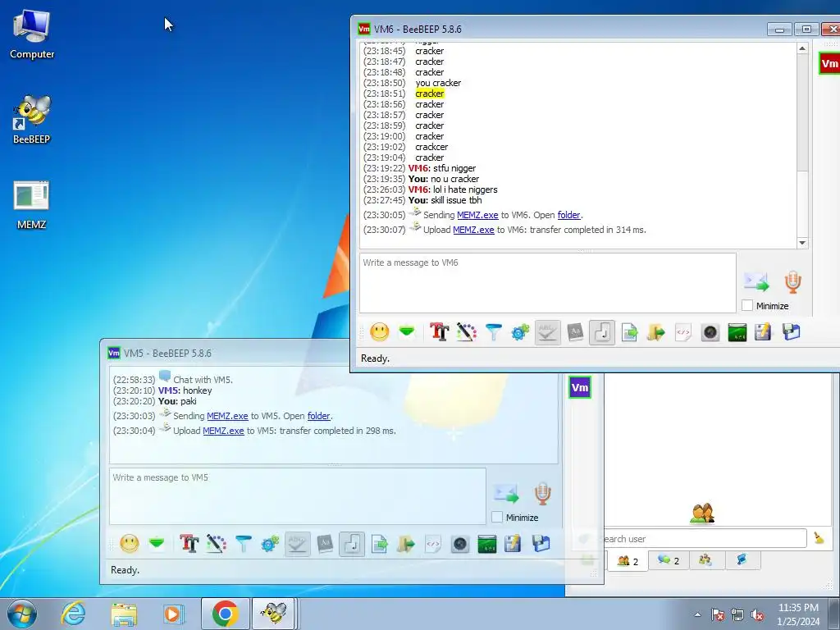
Task: Click send folder icon in VM5 toolbar
Action: coord(405,545)
